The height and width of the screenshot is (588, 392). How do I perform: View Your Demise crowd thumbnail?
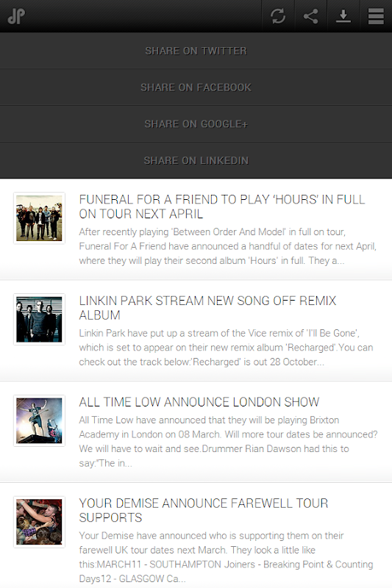pyautogui.click(x=40, y=522)
